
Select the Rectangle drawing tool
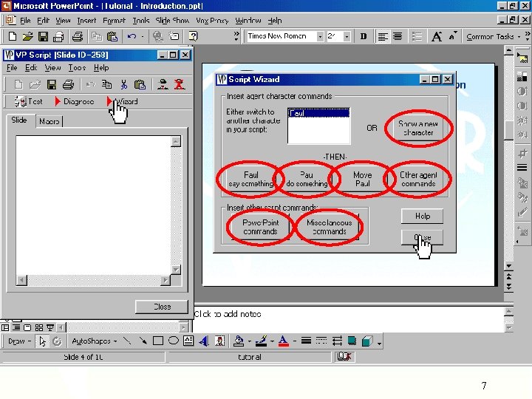click(x=158, y=341)
